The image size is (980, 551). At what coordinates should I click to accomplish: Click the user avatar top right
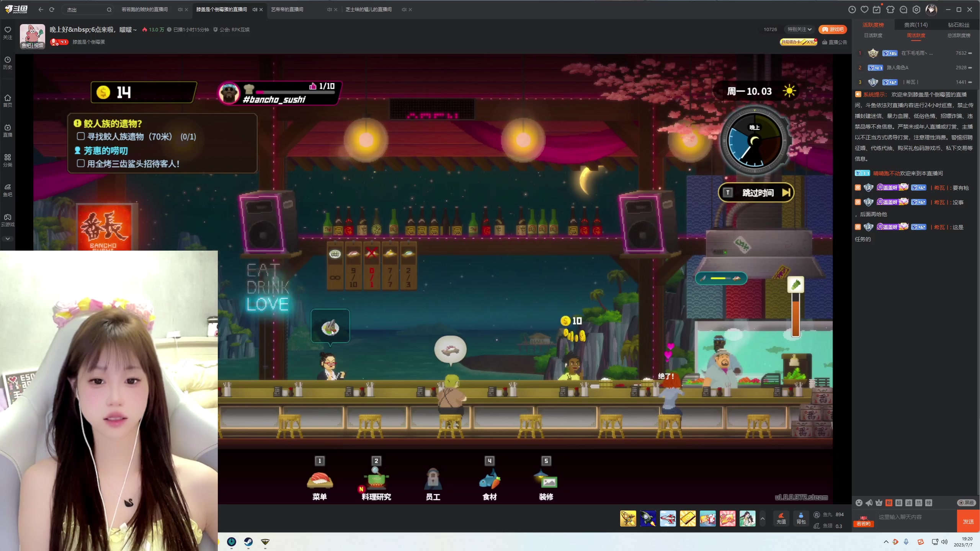tap(931, 10)
